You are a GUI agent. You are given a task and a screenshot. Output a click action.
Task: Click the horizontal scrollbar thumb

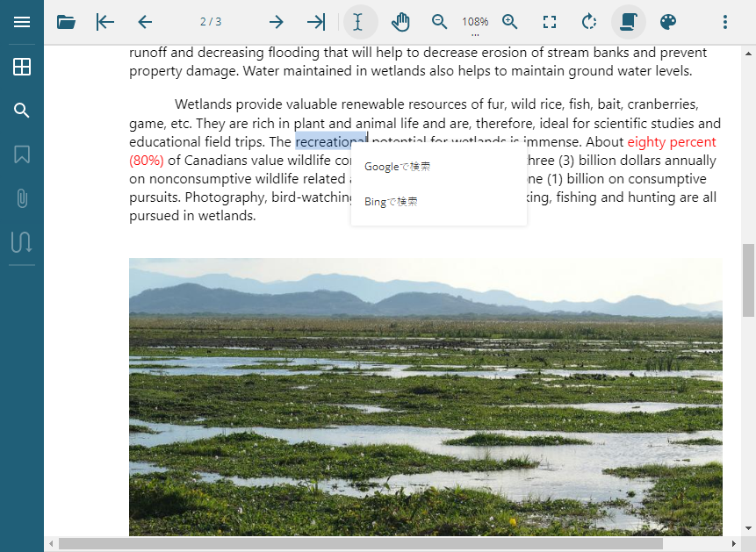[x=361, y=544]
